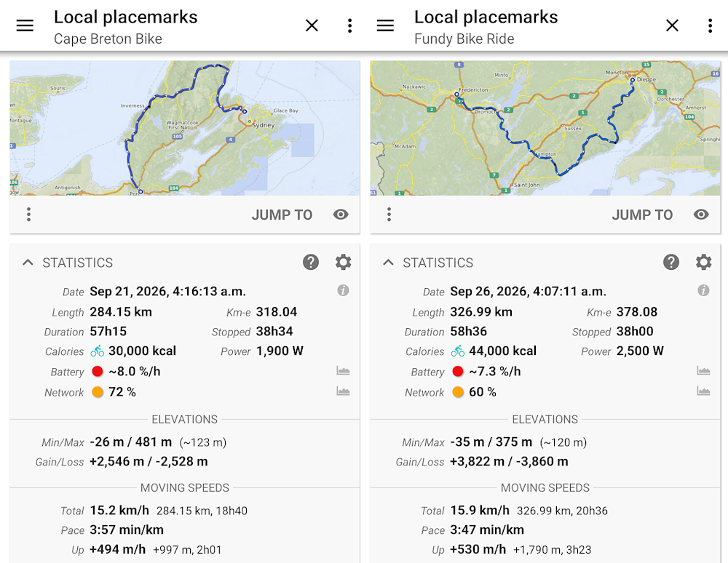
Task: Click total moving speed 15.9 km/h
Action: pos(480,510)
